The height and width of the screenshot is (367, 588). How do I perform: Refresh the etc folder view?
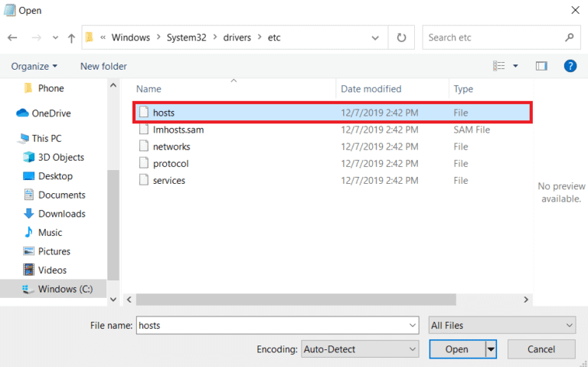[401, 37]
